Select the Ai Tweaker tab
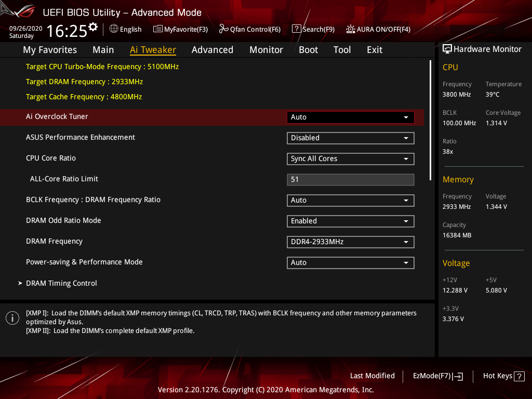This screenshot has height=399, width=532. [x=153, y=50]
